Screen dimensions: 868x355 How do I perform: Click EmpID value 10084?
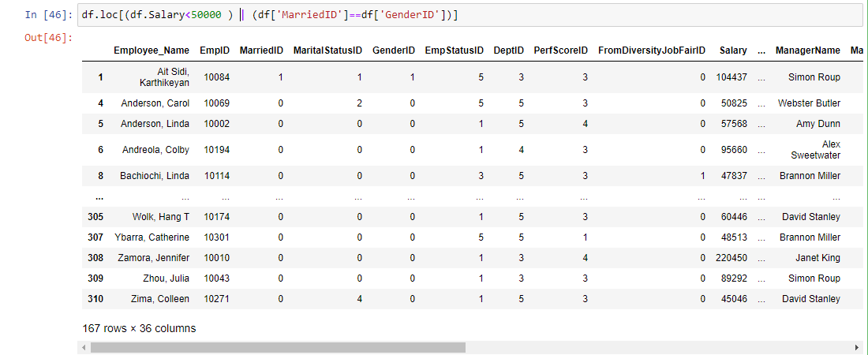(216, 77)
